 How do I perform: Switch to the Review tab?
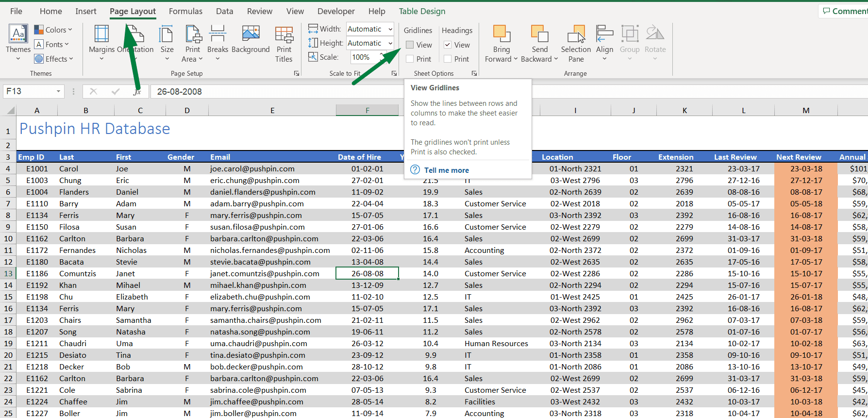pos(260,11)
